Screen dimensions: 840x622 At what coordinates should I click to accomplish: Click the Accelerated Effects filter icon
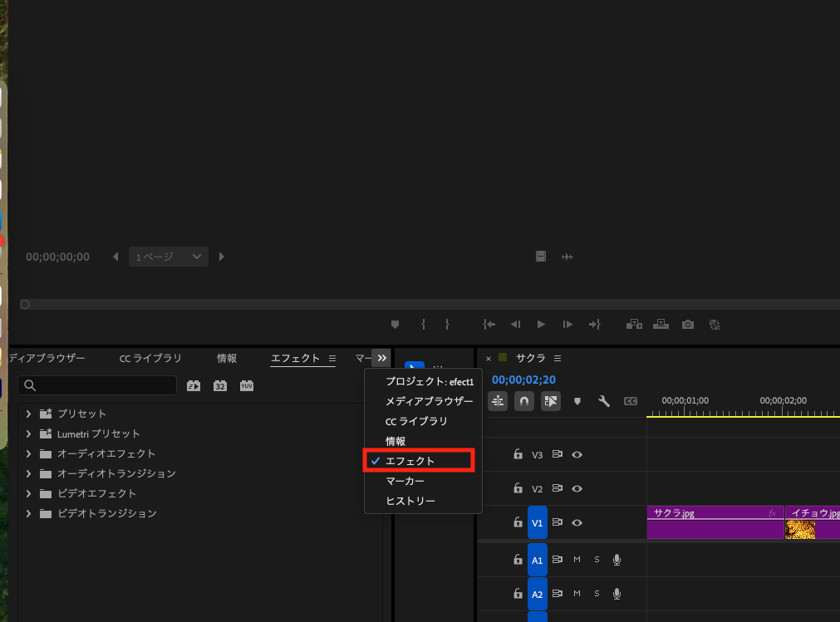[x=194, y=385]
